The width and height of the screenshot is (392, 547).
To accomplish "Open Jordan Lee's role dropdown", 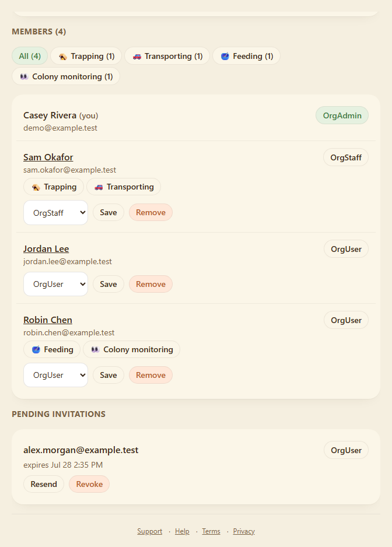I will 55,284.
